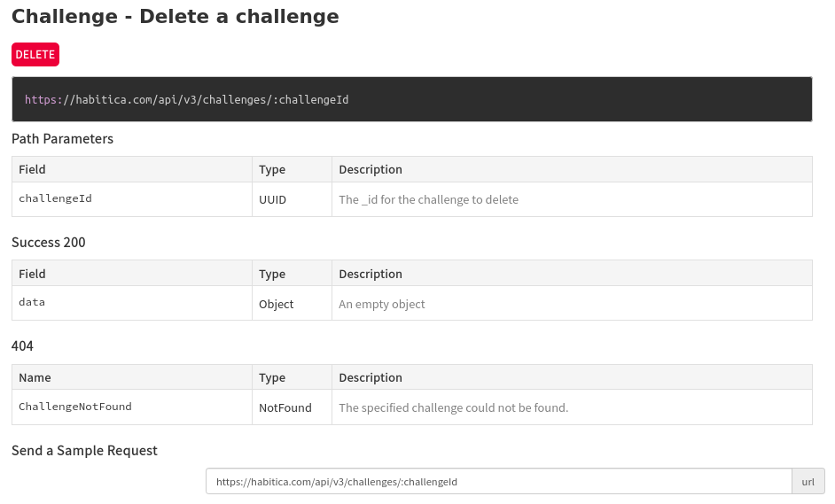Click the sample request URL input field
The image size is (835, 504).
(x=498, y=482)
